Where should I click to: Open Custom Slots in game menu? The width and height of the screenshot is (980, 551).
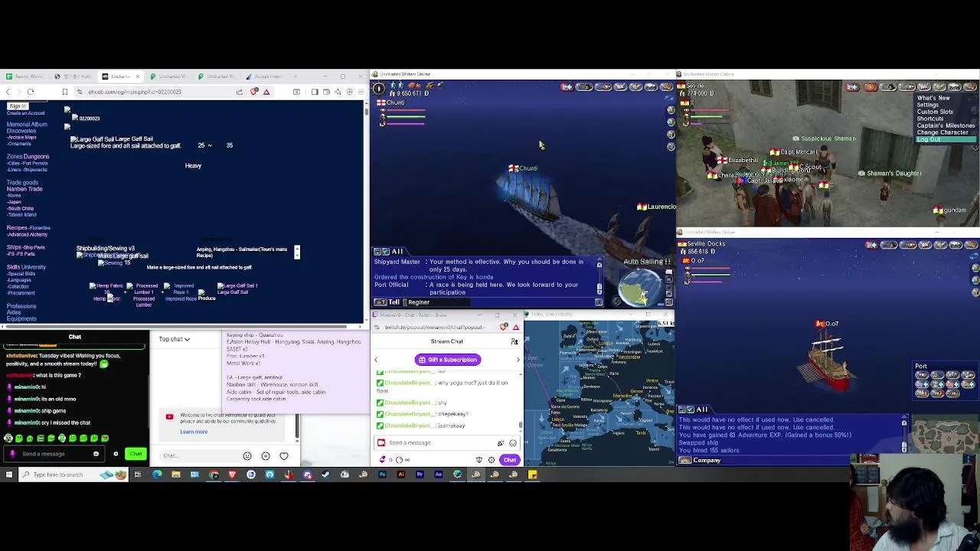[935, 112]
